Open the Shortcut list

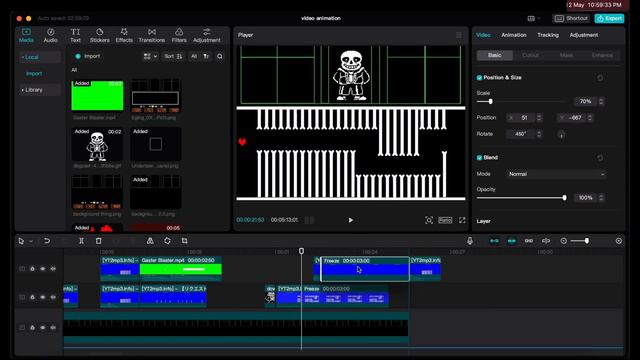(571, 18)
